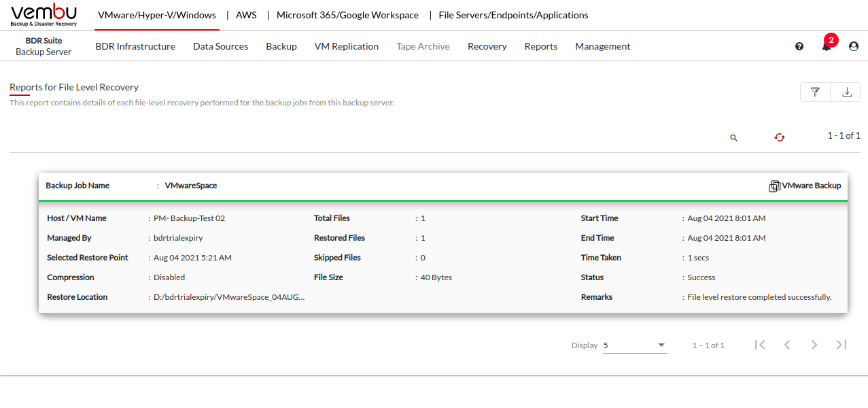Click the Status value Success
Viewport: 868px width, 408px height.
[x=701, y=277]
